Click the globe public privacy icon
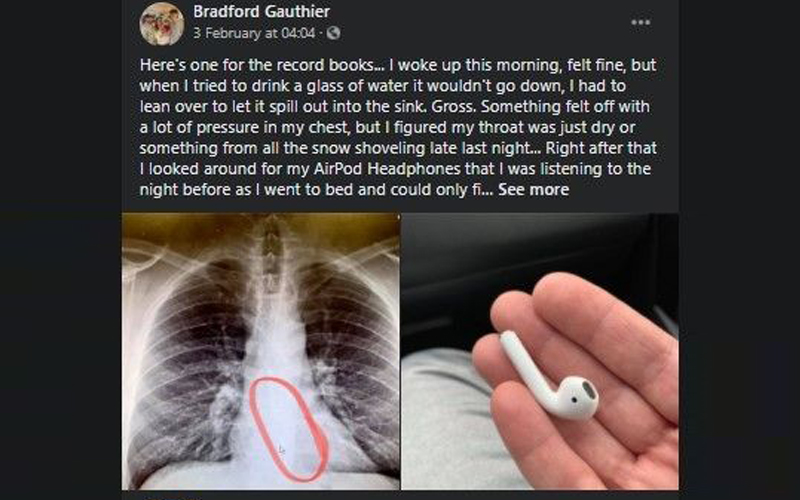This screenshot has width=800, height=500. click(333, 33)
